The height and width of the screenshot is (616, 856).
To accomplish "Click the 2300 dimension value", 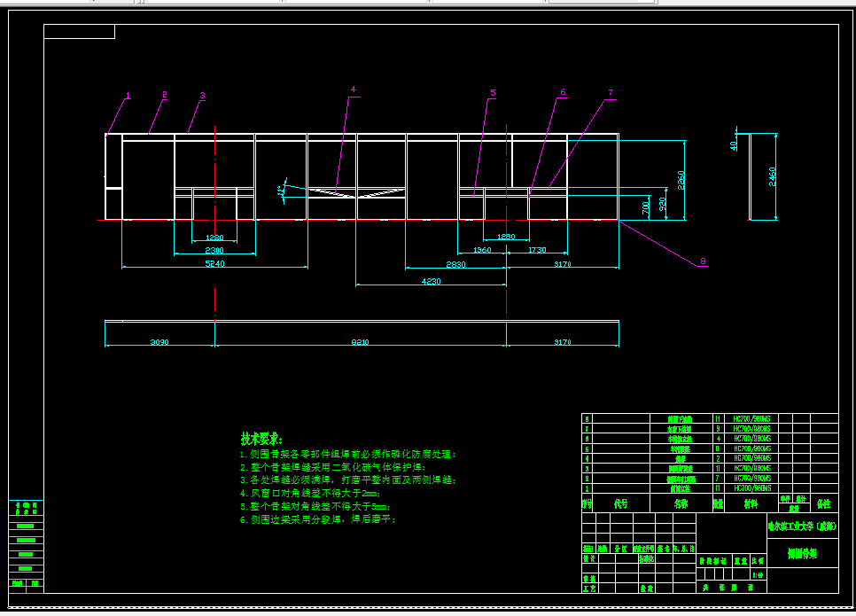I will [214, 250].
